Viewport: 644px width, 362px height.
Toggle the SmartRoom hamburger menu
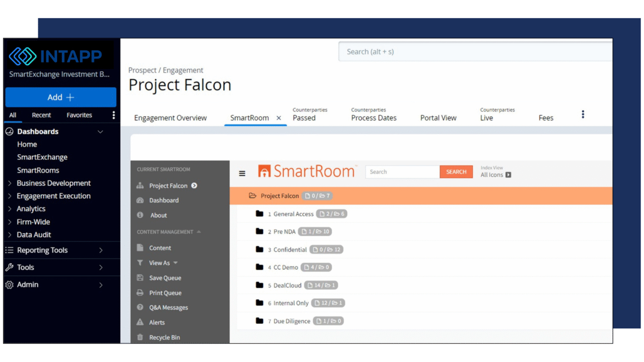[x=242, y=173]
